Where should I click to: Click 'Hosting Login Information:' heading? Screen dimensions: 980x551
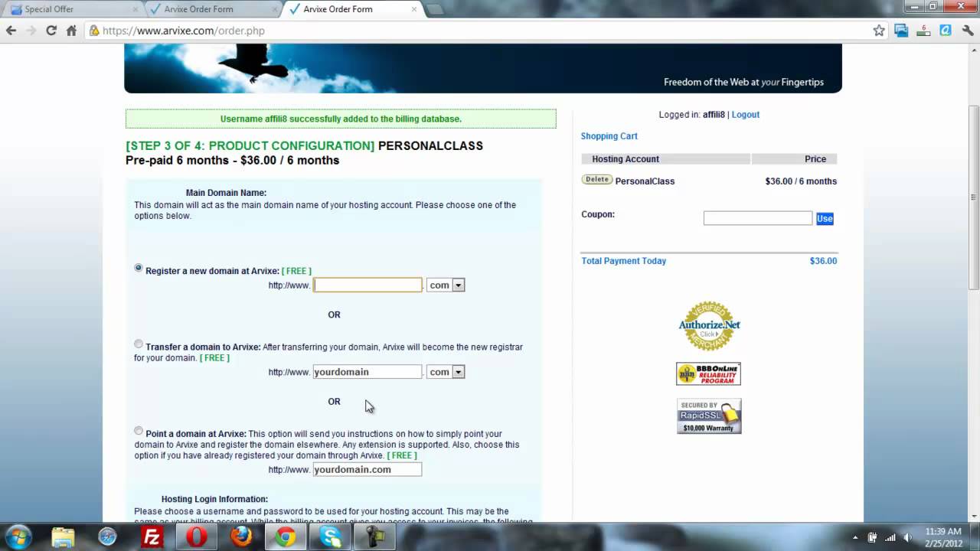(x=214, y=499)
